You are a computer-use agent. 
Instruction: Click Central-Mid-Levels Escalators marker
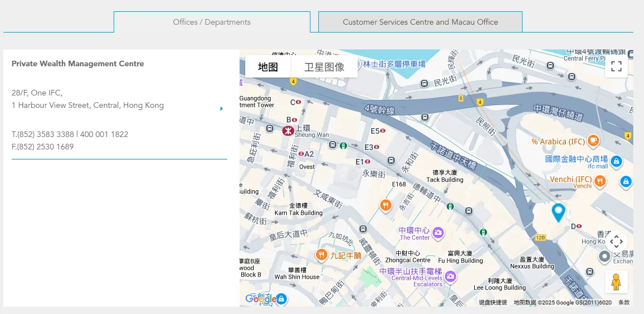point(450,276)
